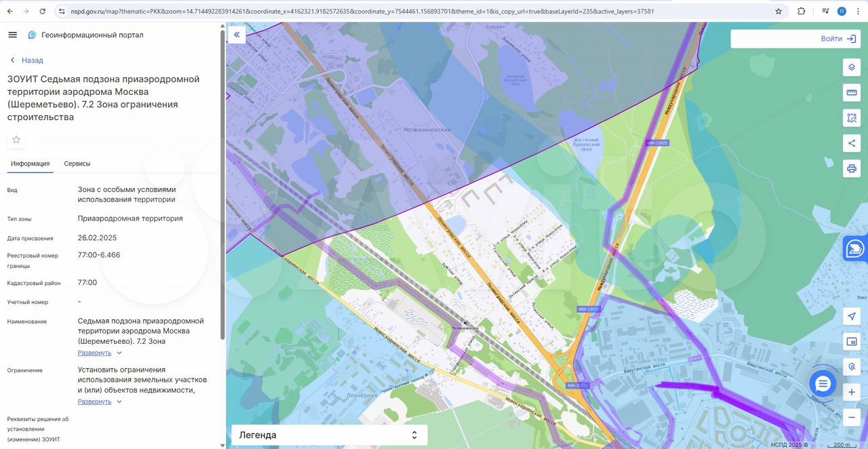Collapse the left info panel
This screenshot has width=868, height=449.
click(237, 35)
